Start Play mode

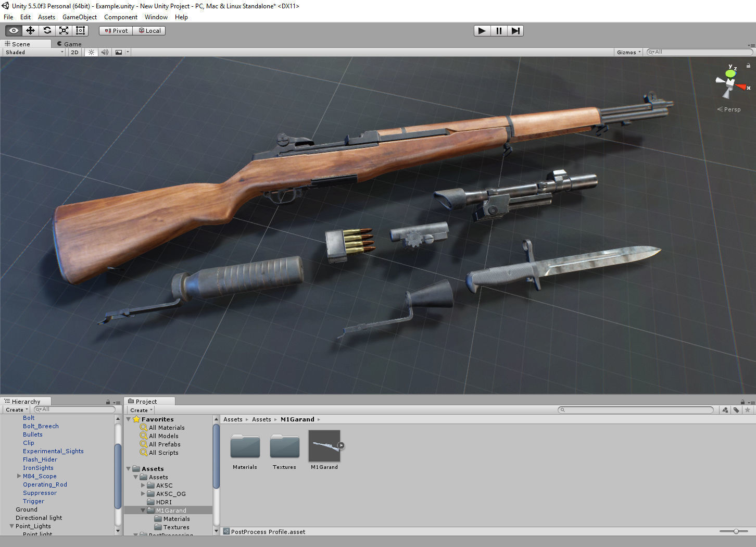coord(482,31)
